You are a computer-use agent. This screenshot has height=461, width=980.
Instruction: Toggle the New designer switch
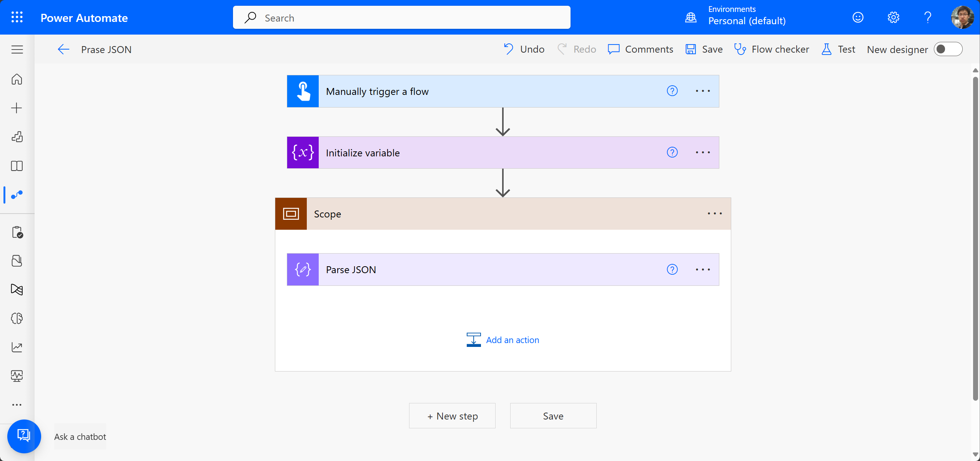pyautogui.click(x=948, y=49)
